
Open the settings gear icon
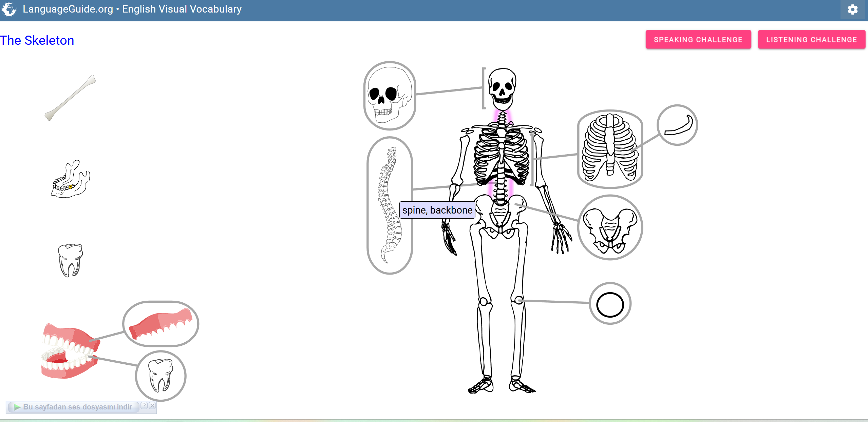[852, 9]
